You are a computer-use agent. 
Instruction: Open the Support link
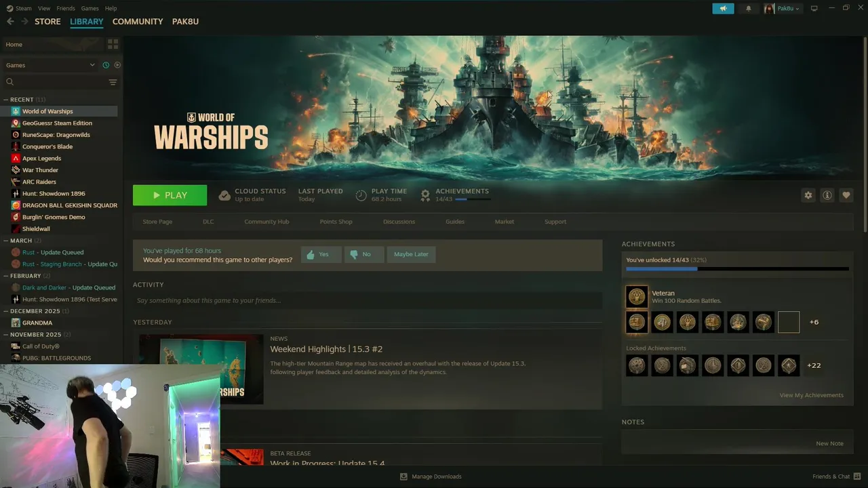point(555,222)
